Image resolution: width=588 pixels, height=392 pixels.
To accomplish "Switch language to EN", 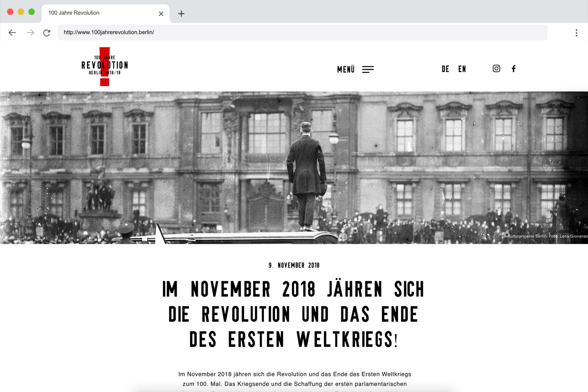I will [x=462, y=69].
